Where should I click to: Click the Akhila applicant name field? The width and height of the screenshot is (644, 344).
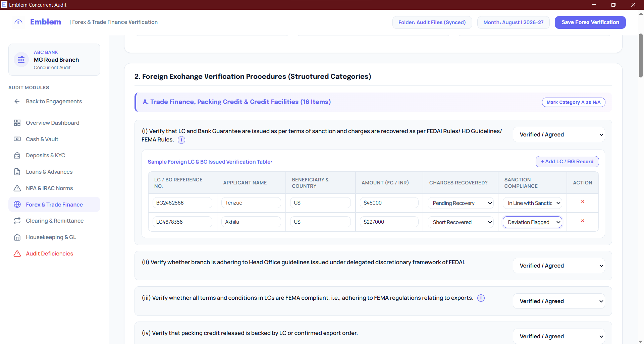coord(251,222)
